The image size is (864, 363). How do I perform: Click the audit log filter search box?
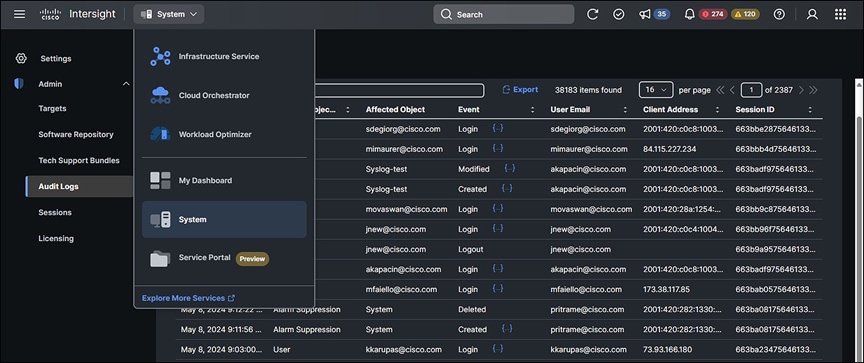(399, 90)
